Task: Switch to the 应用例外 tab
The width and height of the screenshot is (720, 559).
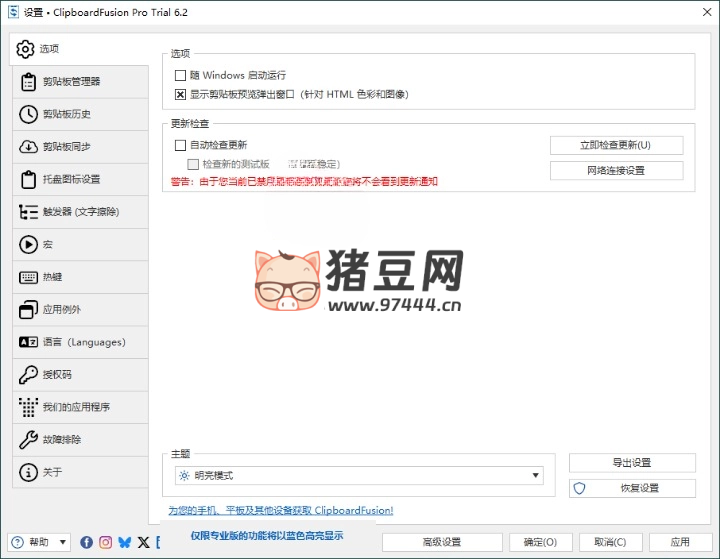Action: click(x=80, y=310)
